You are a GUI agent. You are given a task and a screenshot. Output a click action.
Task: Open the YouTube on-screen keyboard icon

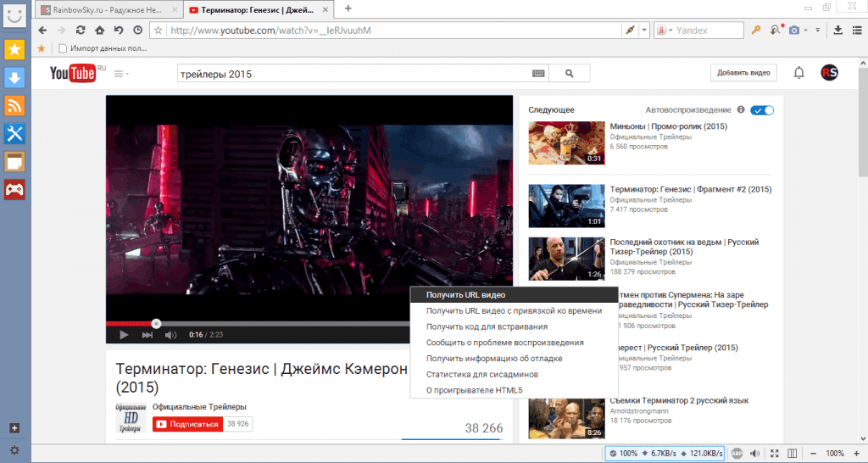(x=538, y=74)
